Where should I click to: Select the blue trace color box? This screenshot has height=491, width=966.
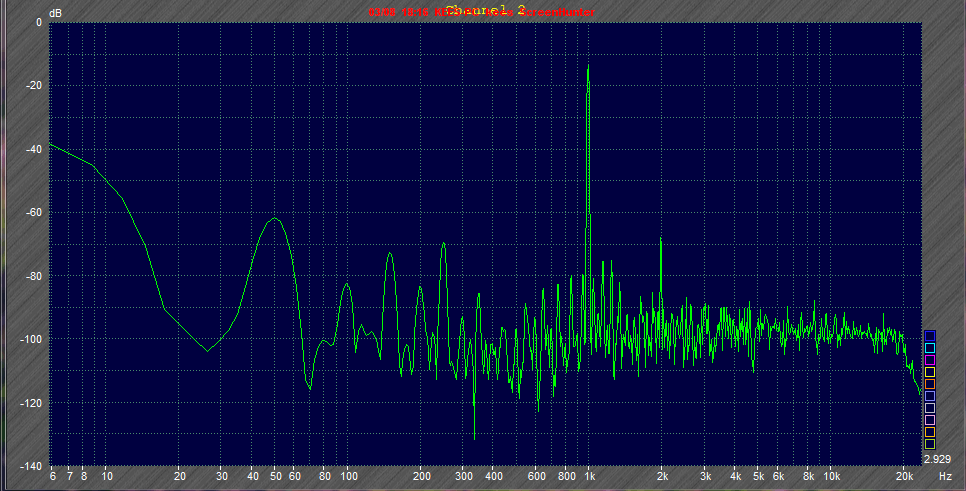pos(930,336)
